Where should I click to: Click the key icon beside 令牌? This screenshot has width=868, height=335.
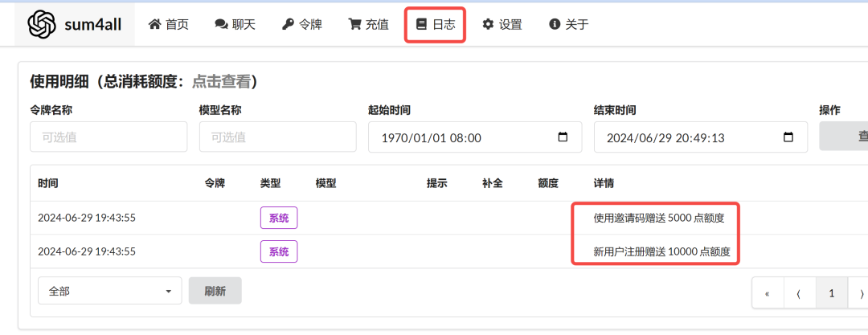point(288,24)
